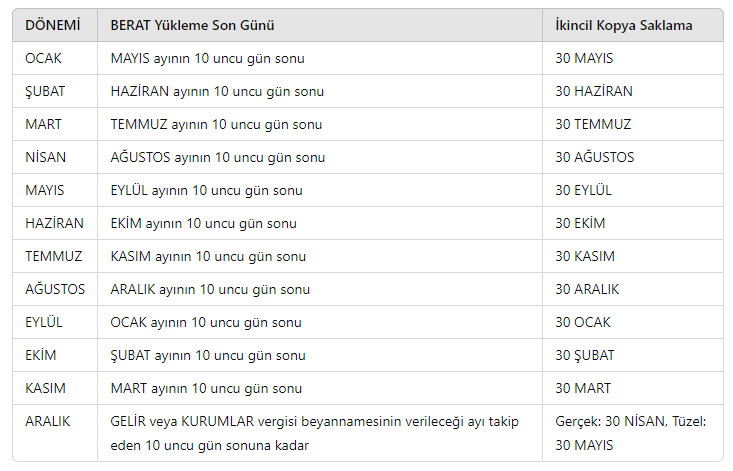733x471 pixels.
Task: Select the '30 ŞUBAT' storage date cell
Action: [x=633, y=355]
